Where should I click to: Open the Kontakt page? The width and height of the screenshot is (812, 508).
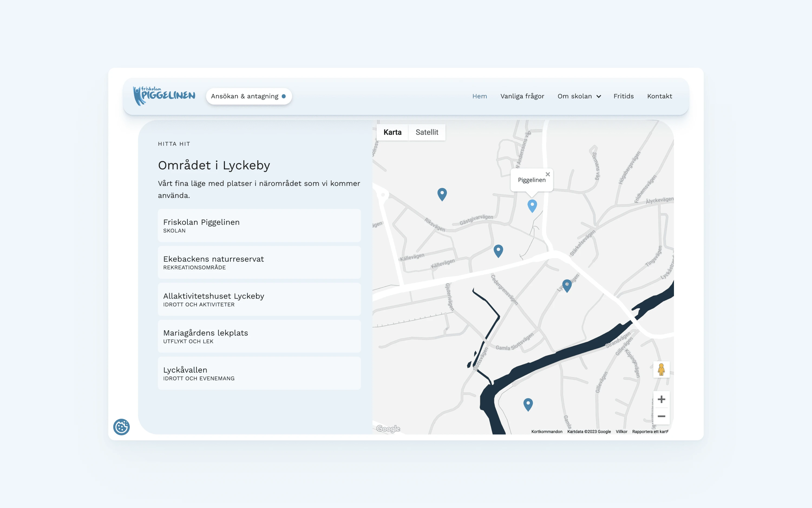click(x=659, y=96)
